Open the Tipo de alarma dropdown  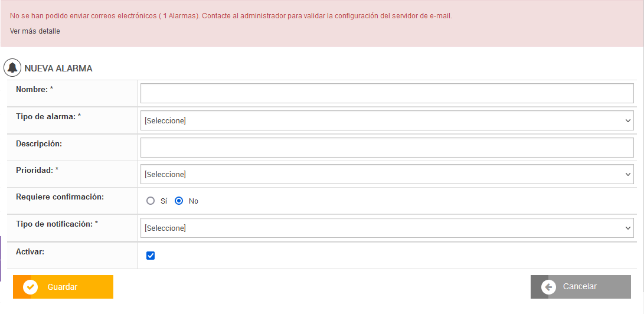pos(387,120)
